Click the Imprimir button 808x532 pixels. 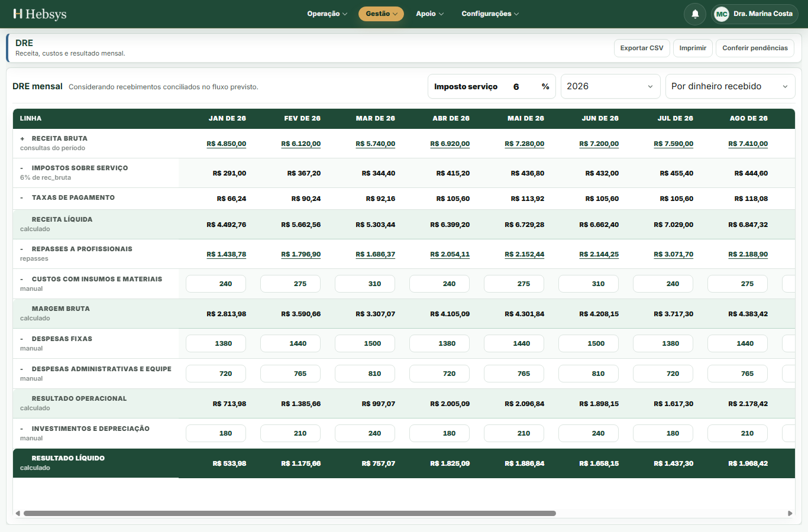(x=693, y=48)
